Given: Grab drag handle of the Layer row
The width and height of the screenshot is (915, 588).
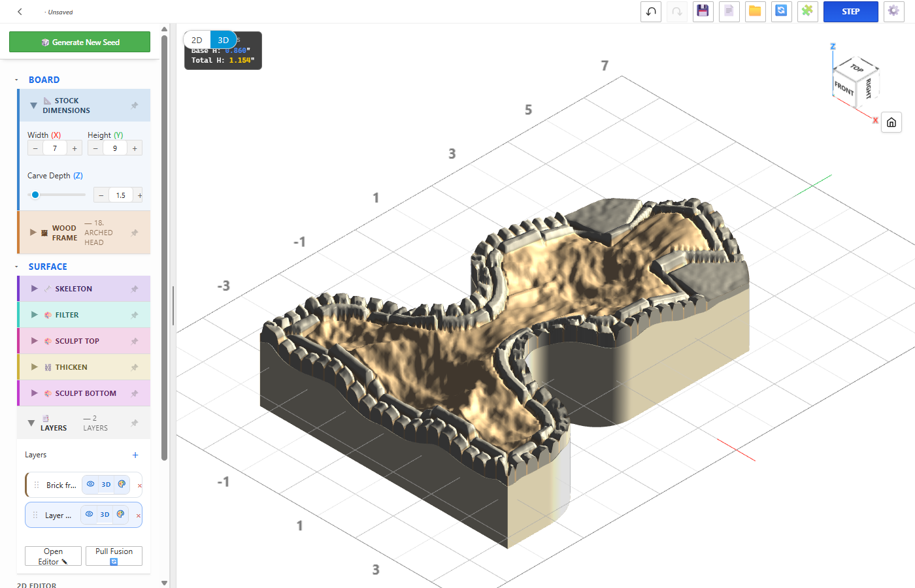Looking at the screenshot, I should (35, 515).
